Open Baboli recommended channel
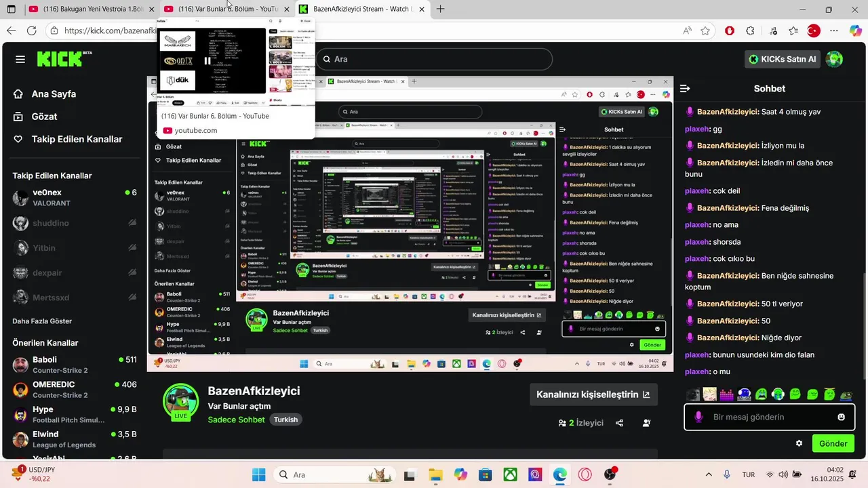 (75, 365)
